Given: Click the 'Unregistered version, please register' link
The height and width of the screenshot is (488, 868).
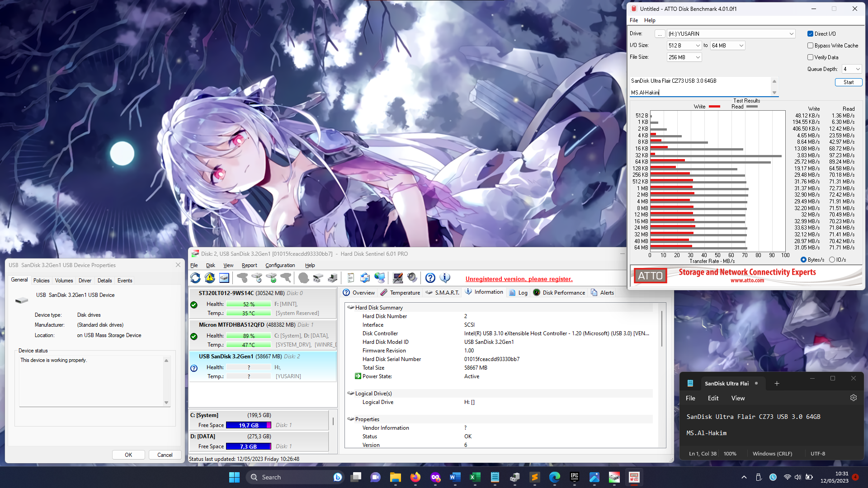Looking at the screenshot, I should pyautogui.click(x=519, y=279).
